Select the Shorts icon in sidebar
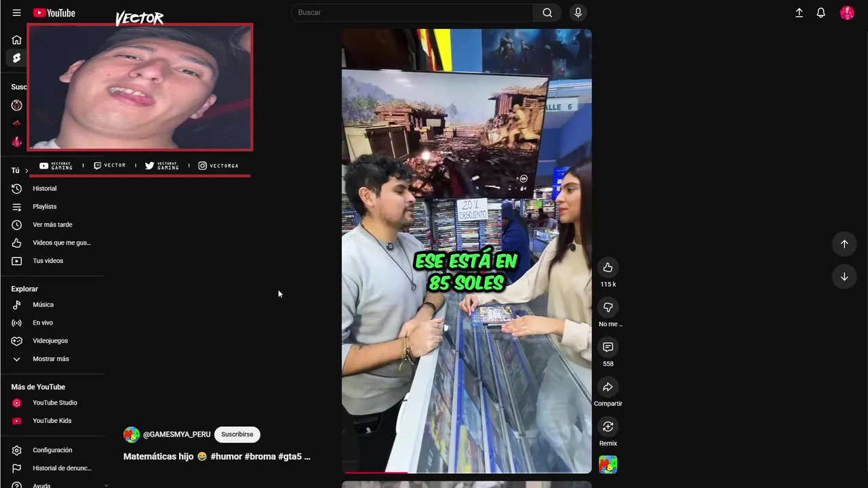Screen dimensions: 868x488 (x=16, y=58)
